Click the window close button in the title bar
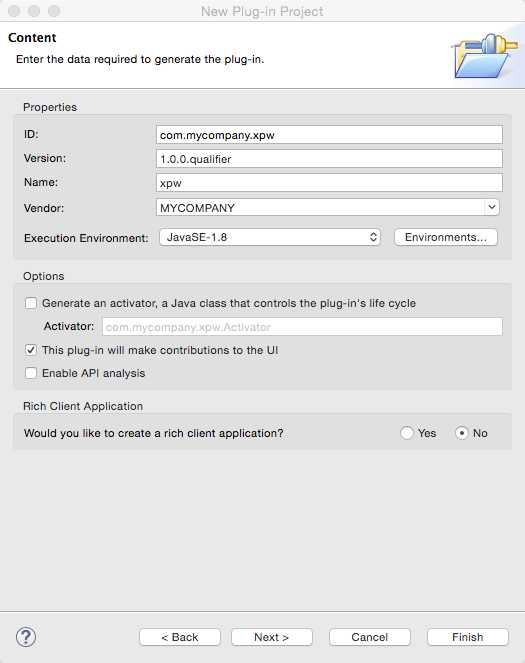Viewport: 525px width, 663px height. click(14, 11)
